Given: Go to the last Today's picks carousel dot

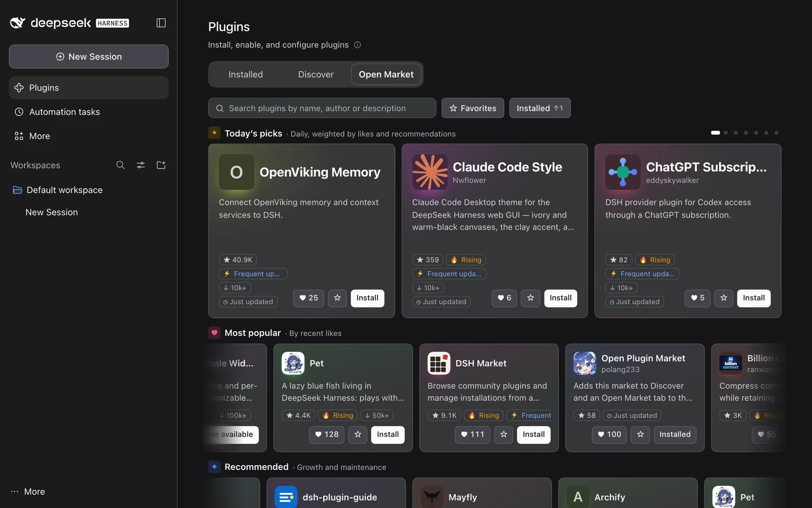Looking at the screenshot, I should click(776, 133).
